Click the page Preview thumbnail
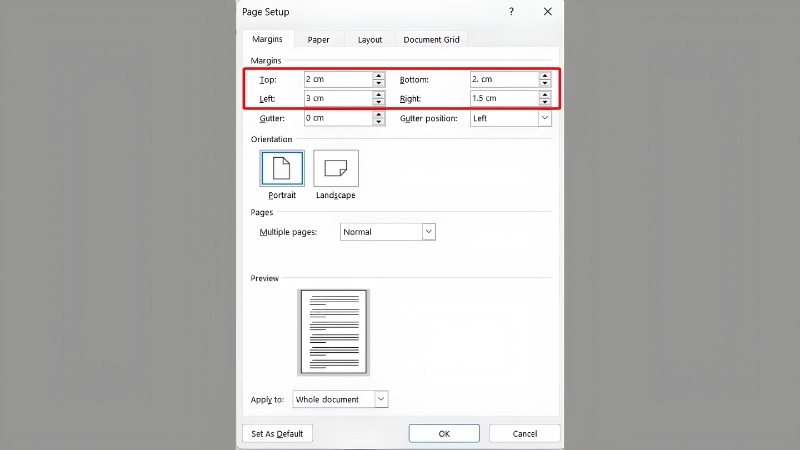 334,332
